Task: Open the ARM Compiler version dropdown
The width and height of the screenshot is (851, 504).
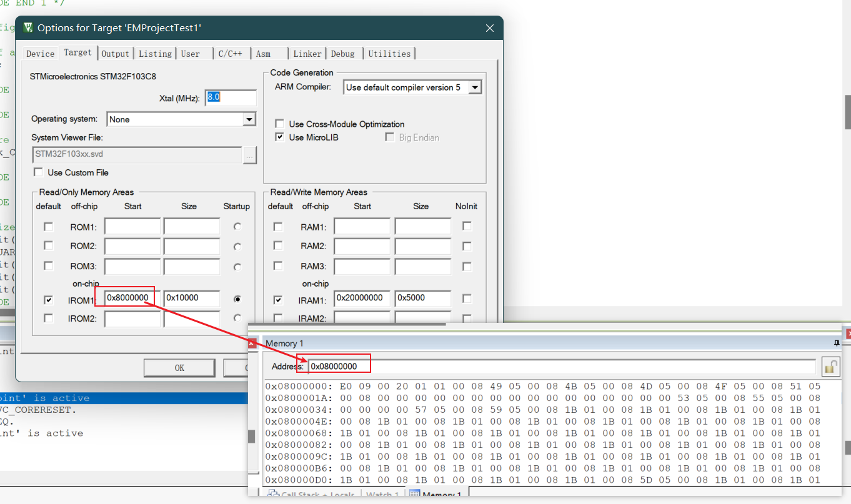Action: [x=475, y=87]
